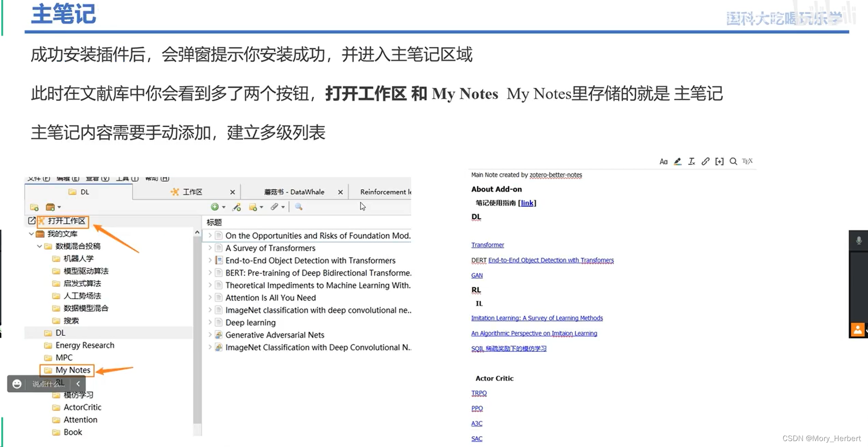This screenshot has height=447, width=868.
Task: Select the ActorCritic collection
Action: [x=82, y=407]
